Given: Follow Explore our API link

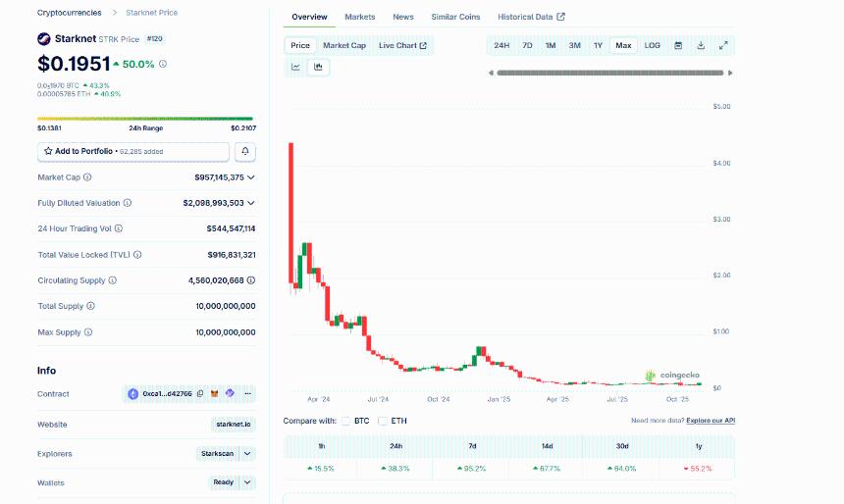Looking at the screenshot, I should pos(711,421).
